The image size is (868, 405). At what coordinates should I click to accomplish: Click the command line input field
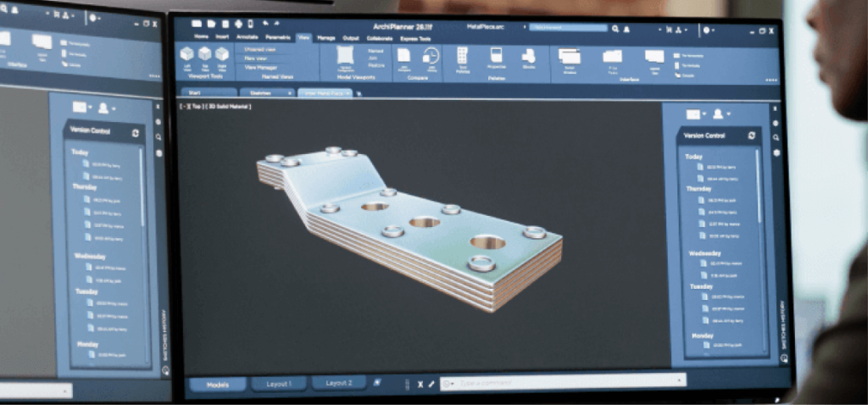point(563,382)
